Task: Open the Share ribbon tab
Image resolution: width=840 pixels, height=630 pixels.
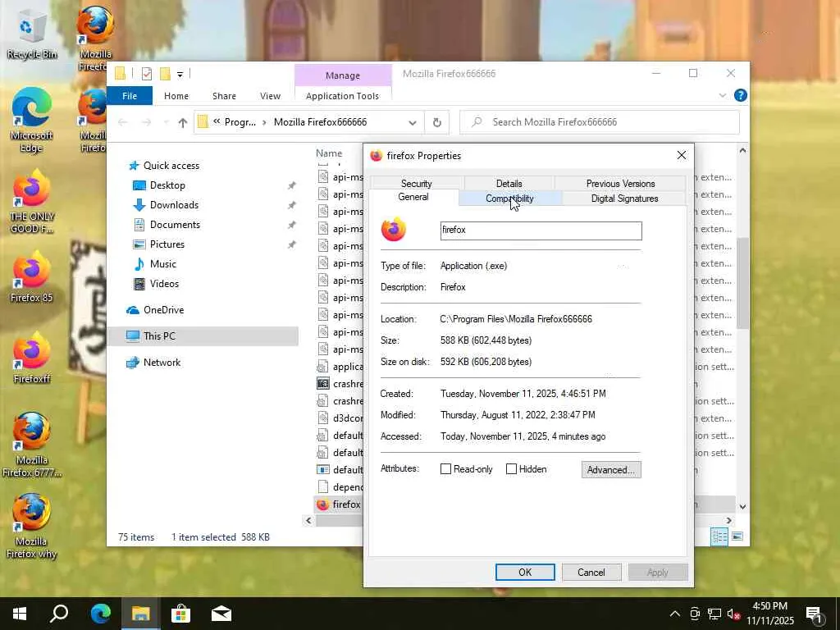Action: coord(224,96)
